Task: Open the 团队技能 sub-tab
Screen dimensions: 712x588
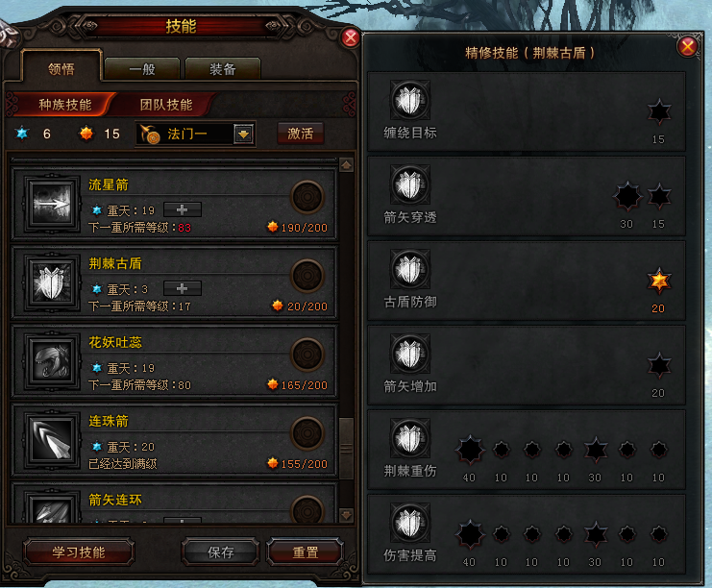Action: 166,105
